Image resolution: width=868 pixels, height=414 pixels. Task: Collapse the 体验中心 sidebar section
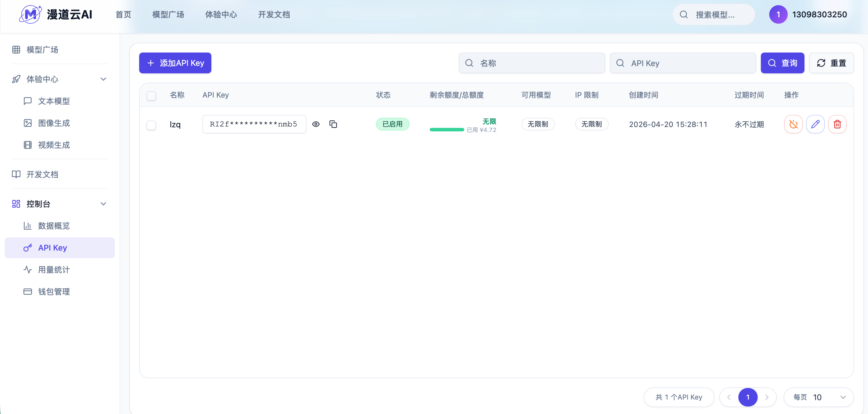click(x=103, y=79)
